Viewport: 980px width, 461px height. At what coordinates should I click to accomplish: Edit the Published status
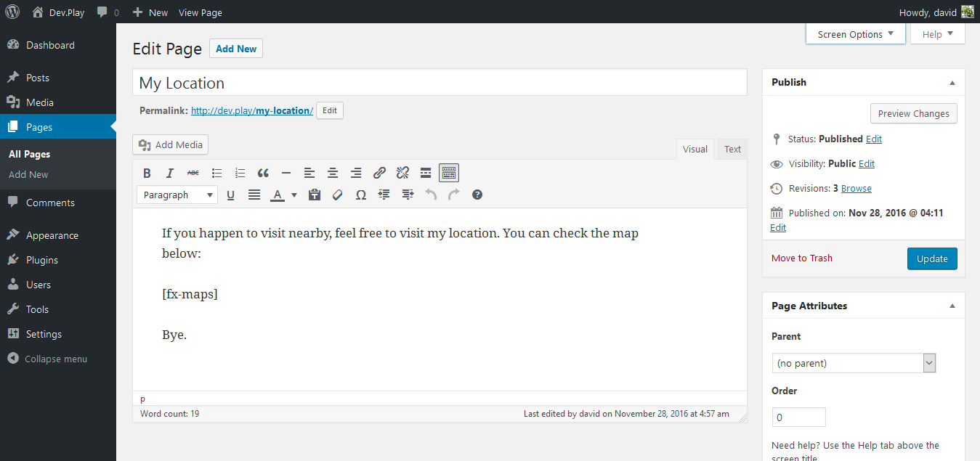(x=874, y=139)
